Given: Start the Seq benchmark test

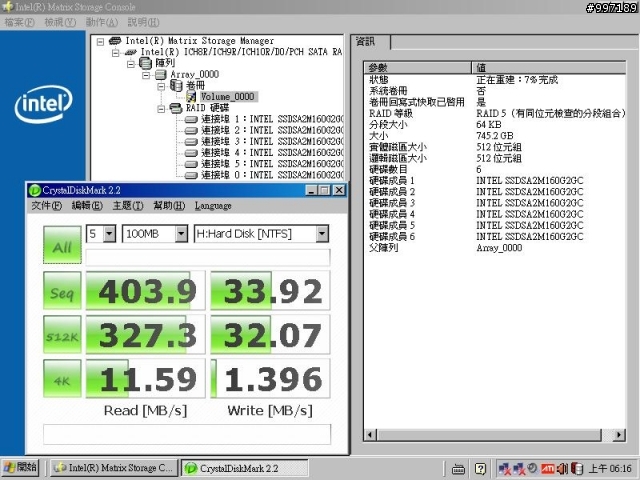Looking at the screenshot, I should (62, 291).
